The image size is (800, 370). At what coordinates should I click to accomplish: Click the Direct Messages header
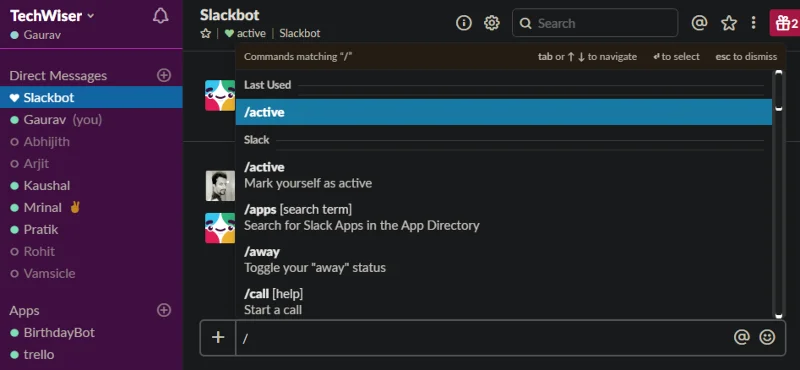click(x=58, y=76)
